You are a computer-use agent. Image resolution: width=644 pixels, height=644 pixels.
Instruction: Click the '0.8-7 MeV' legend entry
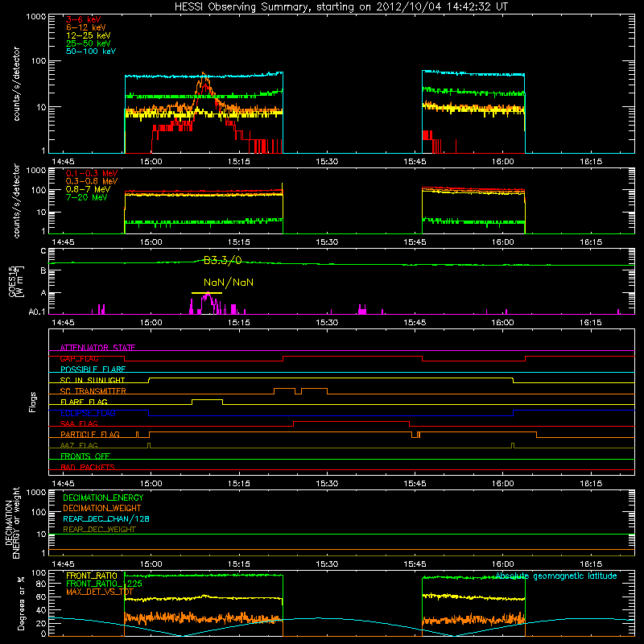click(88, 189)
